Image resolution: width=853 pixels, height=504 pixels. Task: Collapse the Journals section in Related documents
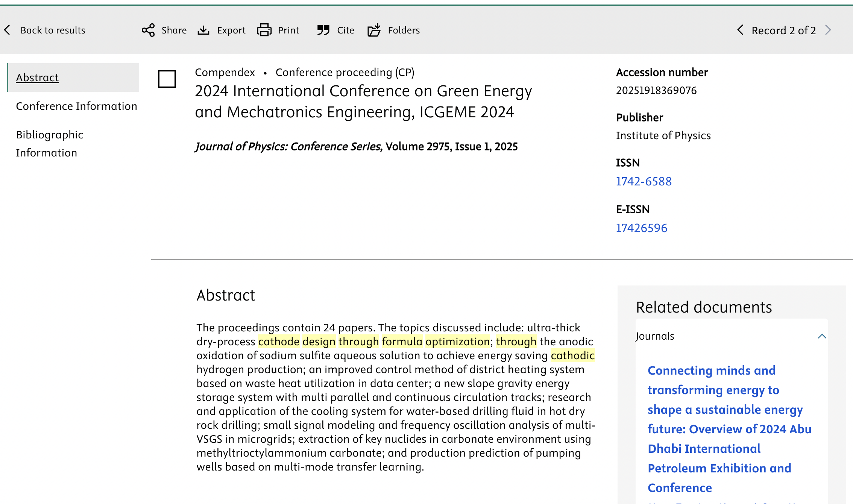pos(822,336)
